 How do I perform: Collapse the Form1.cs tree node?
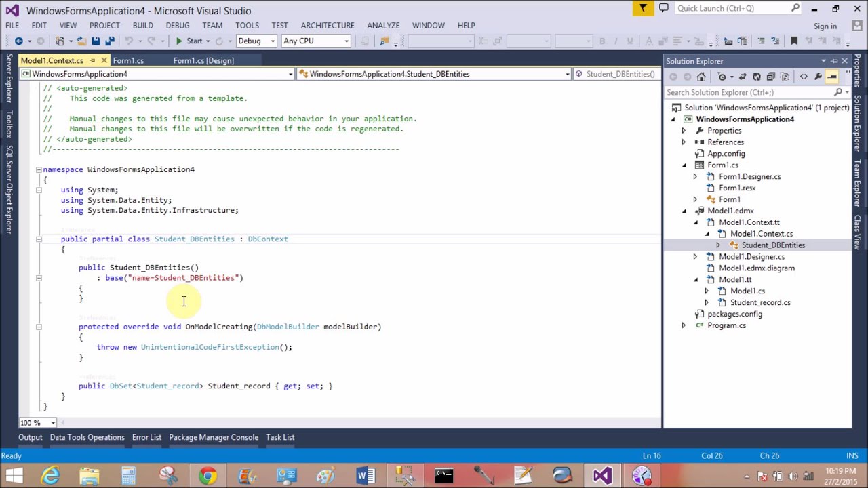pos(684,165)
